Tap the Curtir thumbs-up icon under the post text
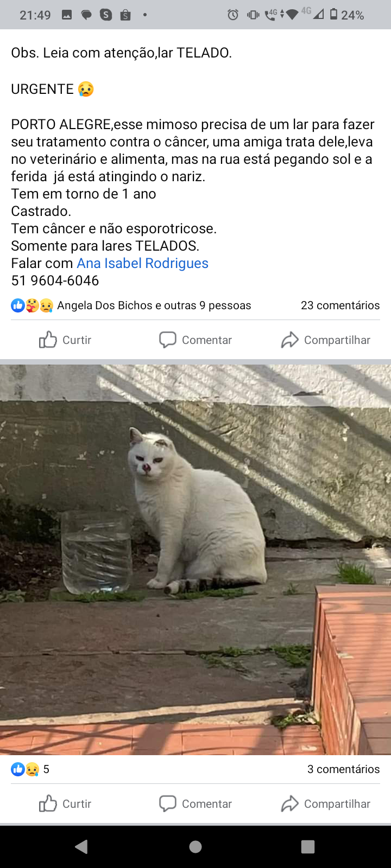Screen dimensions: 391x868 [48, 340]
